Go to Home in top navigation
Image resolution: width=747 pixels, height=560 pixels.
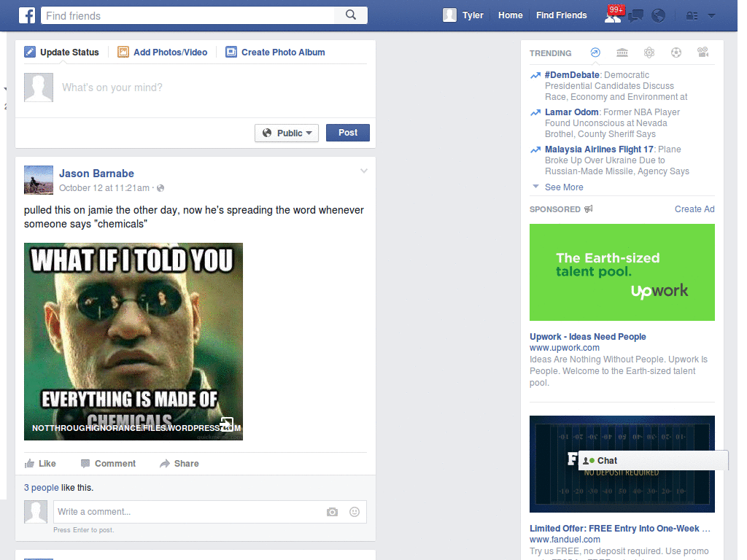coord(510,15)
